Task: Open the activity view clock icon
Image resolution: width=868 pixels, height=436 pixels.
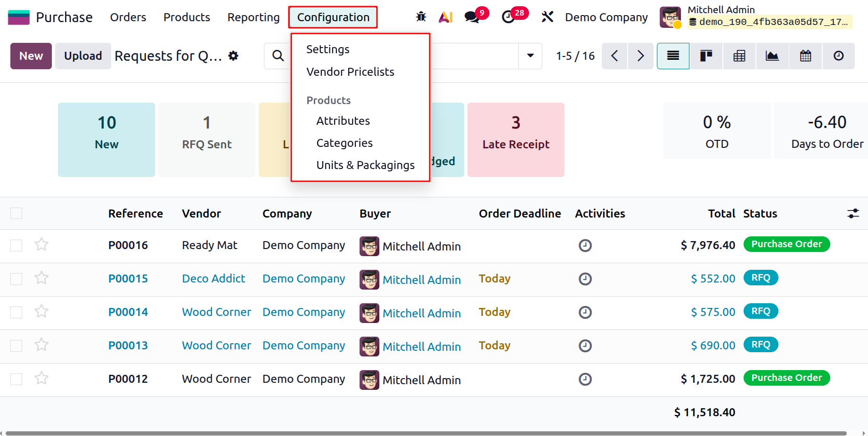Action: [839, 56]
